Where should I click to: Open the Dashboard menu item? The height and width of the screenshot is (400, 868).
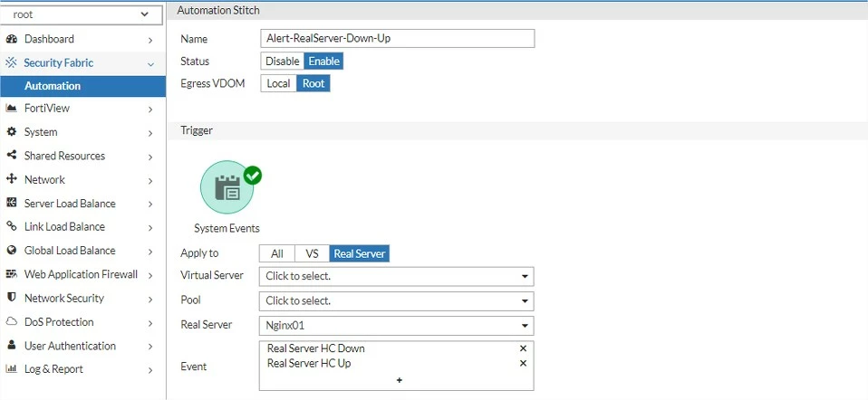[x=83, y=39]
